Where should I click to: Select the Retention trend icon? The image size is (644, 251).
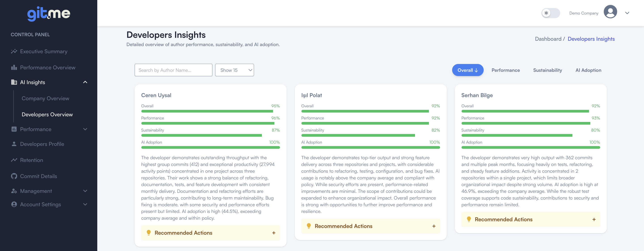14,160
